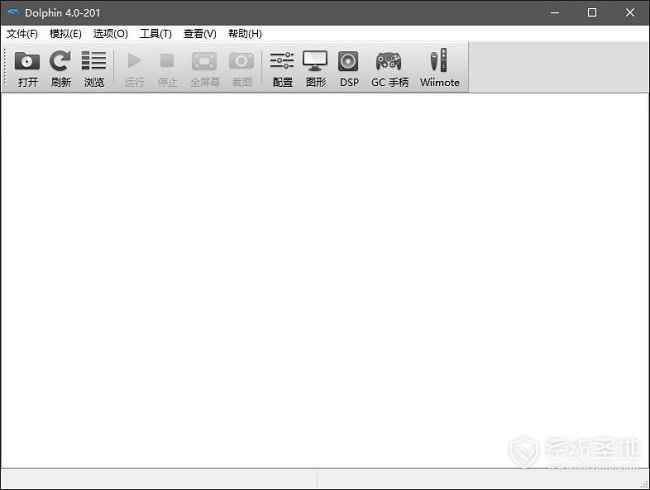Maximize the Dolphin window
This screenshot has height=490, width=650.
592,12
